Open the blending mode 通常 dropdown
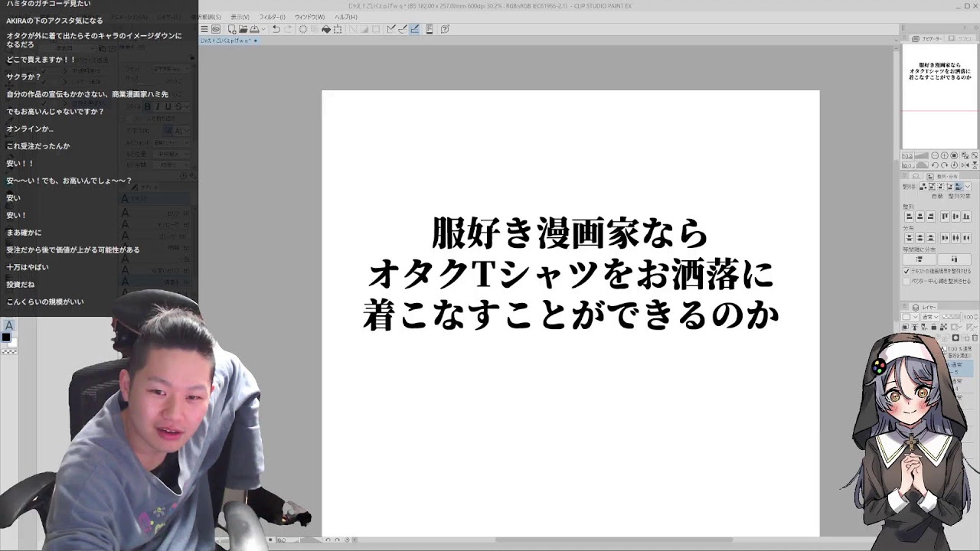 pyautogui.click(x=930, y=317)
